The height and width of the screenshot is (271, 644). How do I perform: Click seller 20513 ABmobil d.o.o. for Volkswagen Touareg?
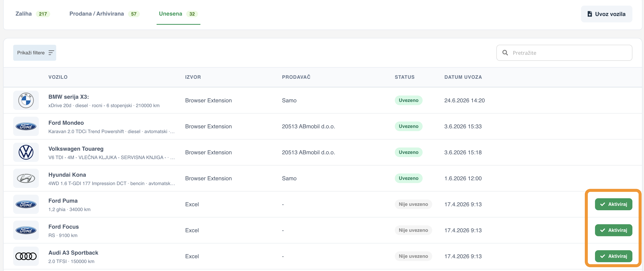point(308,152)
